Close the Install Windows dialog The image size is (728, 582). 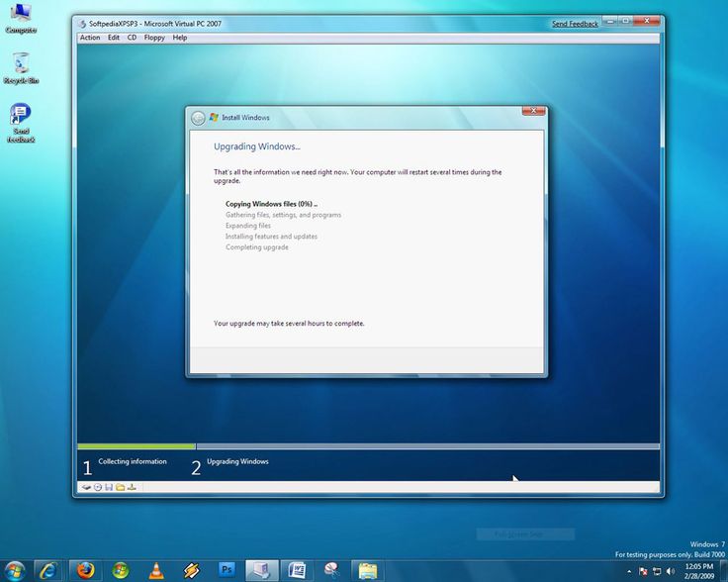533,111
